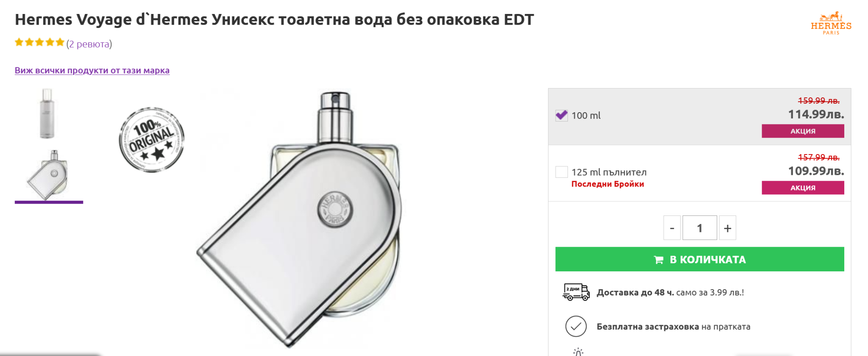
Task: Decrease quantity with the minus button
Action: (x=672, y=228)
